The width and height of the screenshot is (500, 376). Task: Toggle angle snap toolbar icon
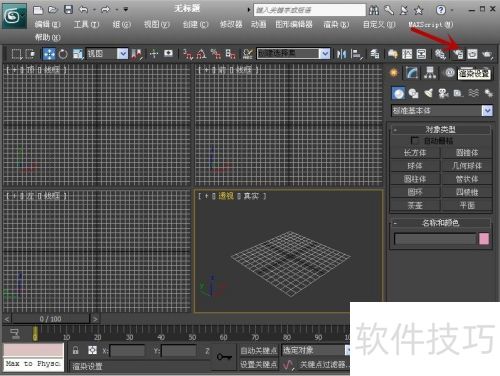pyautogui.click(x=201, y=54)
